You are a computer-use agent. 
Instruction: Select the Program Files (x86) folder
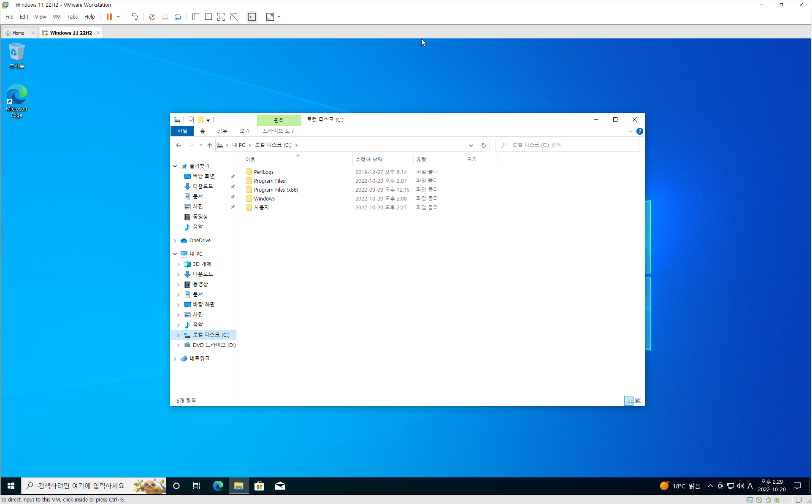[x=276, y=190]
